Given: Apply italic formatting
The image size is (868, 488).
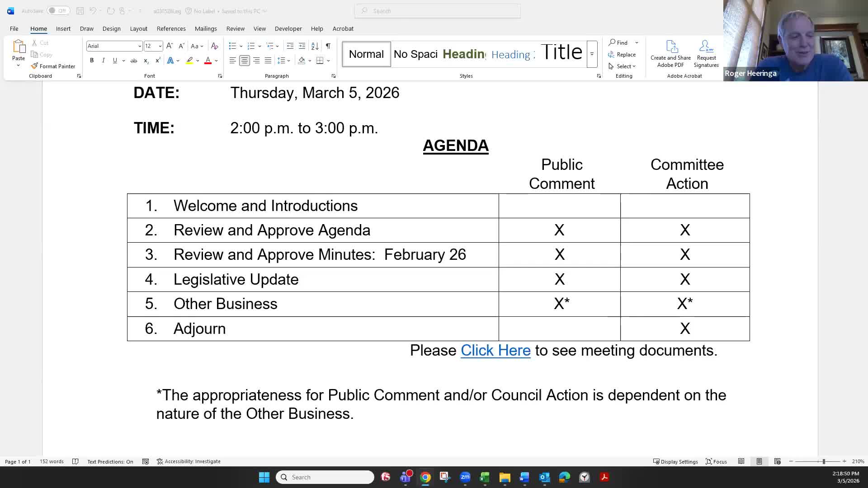Looking at the screenshot, I should point(103,61).
